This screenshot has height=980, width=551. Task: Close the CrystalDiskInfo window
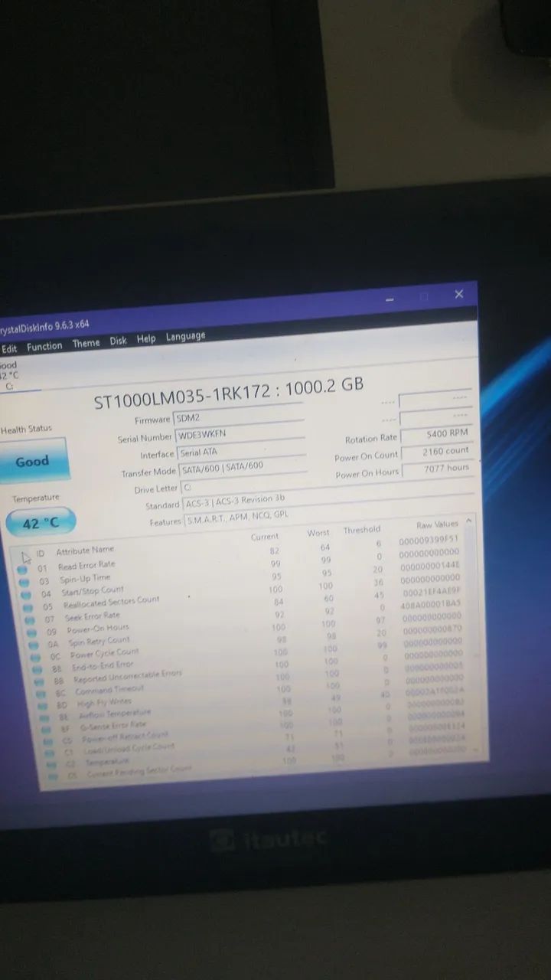click(x=458, y=294)
